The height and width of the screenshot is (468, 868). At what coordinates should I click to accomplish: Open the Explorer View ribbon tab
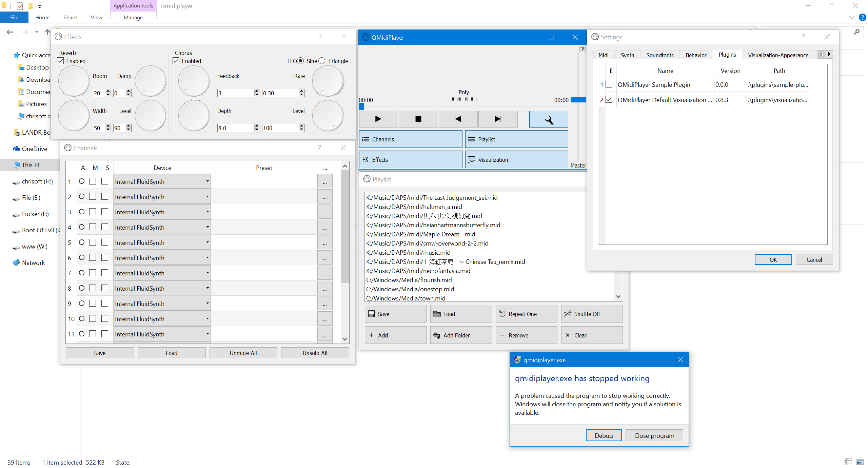coord(96,17)
